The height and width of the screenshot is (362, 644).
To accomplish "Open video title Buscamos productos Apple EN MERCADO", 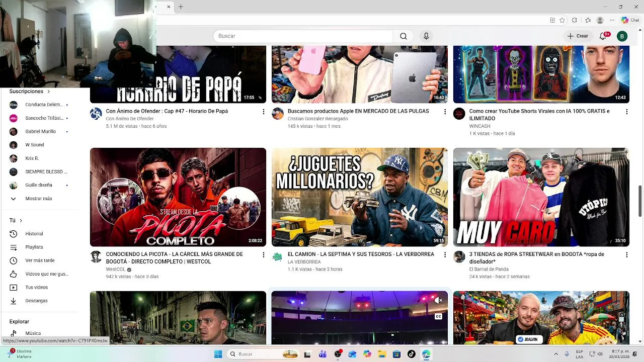I will (358, 111).
